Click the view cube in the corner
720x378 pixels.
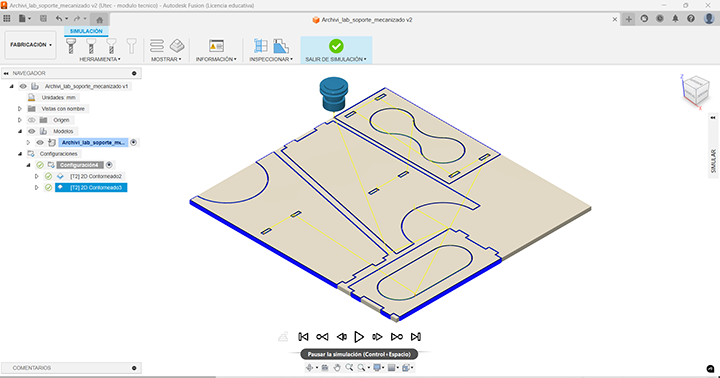click(696, 90)
